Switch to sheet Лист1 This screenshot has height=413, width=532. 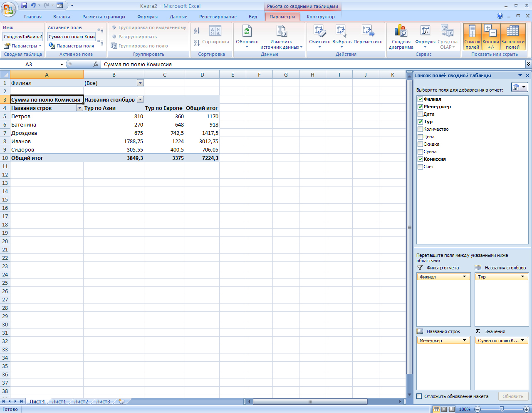[x=59, y=401]
